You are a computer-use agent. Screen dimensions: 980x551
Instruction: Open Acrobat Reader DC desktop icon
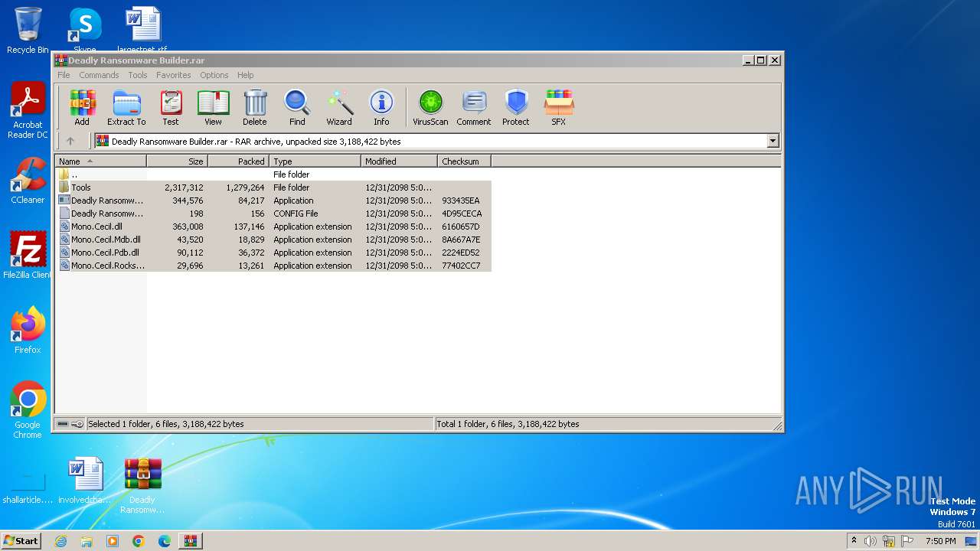point(28,111)
